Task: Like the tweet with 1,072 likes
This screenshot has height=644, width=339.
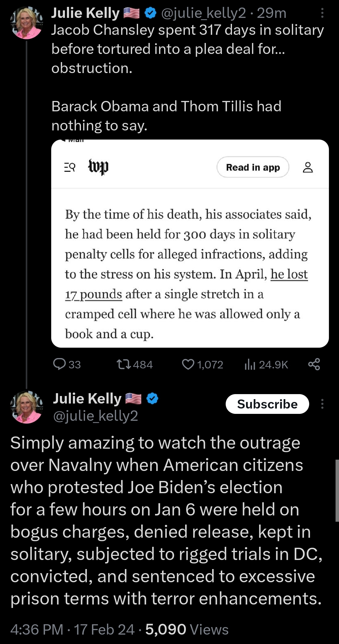Action: click(188, 364)
